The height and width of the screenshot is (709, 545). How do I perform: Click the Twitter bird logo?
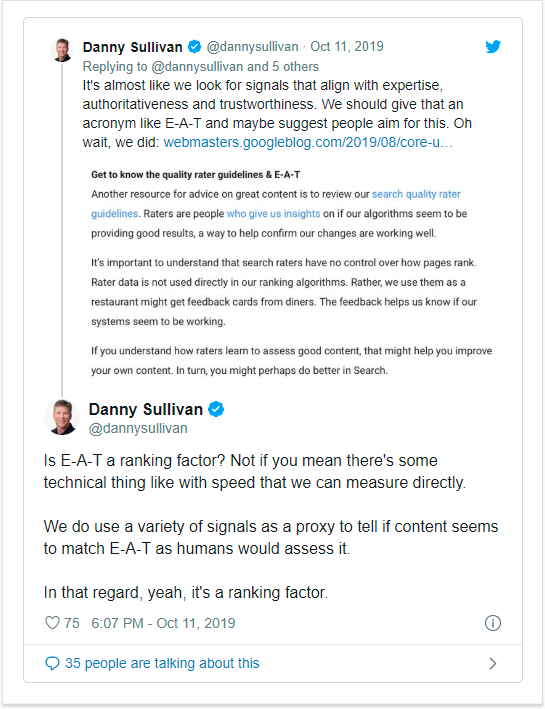493,47
